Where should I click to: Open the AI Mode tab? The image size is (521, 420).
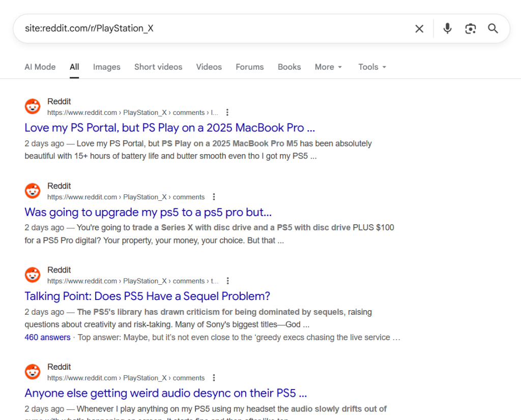40,67
